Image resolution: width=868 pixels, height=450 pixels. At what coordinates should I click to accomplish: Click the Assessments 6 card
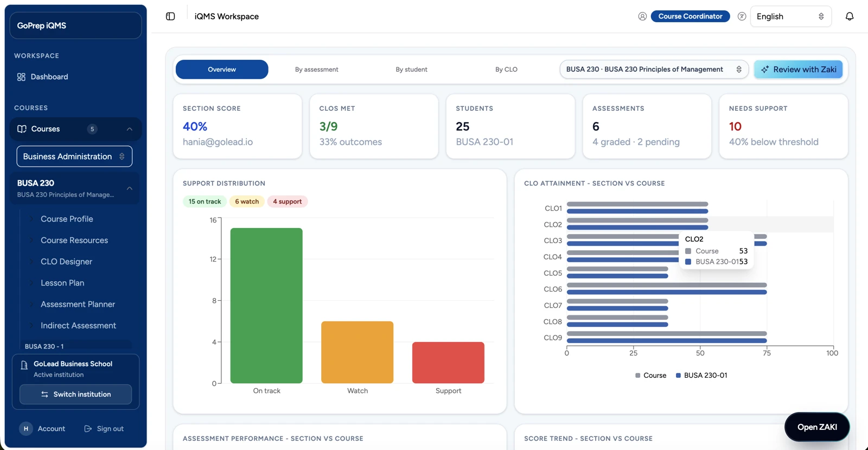647,126
